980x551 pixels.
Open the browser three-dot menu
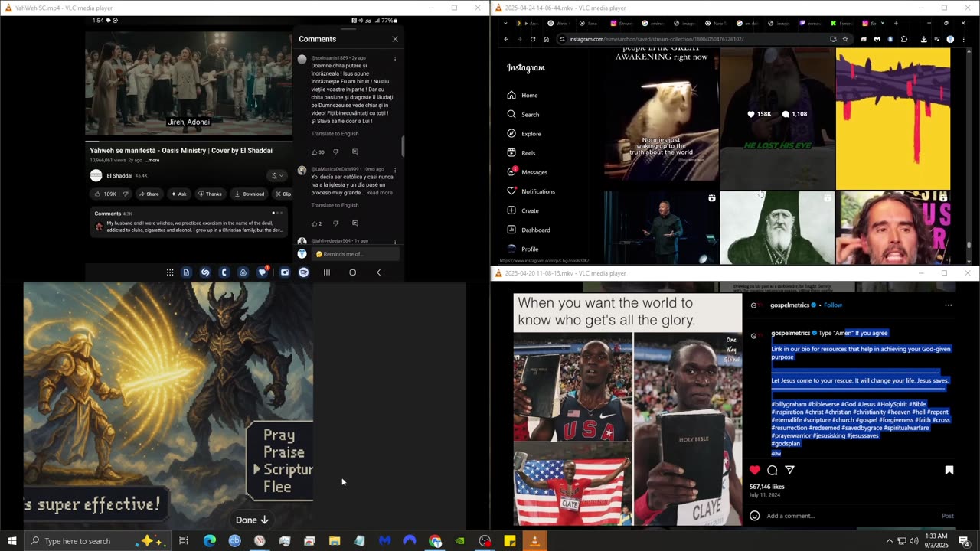[962, 39]
